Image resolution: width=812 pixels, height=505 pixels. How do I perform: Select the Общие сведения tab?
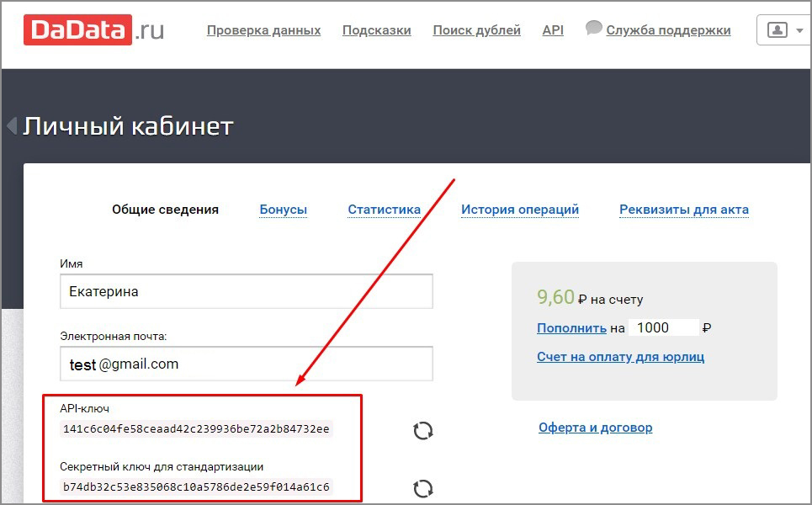pyautogui.click(x=165, y=210)
